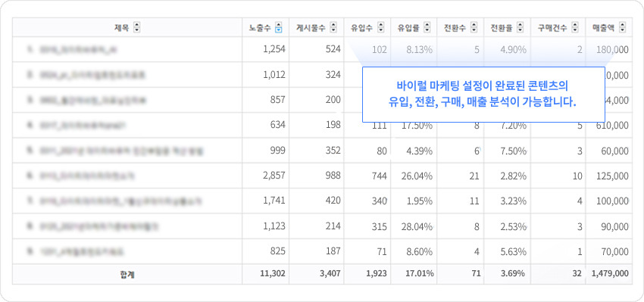The image size is (644, 302).
Task: Click the 524 게시물수 value
Action: (333, 49)
